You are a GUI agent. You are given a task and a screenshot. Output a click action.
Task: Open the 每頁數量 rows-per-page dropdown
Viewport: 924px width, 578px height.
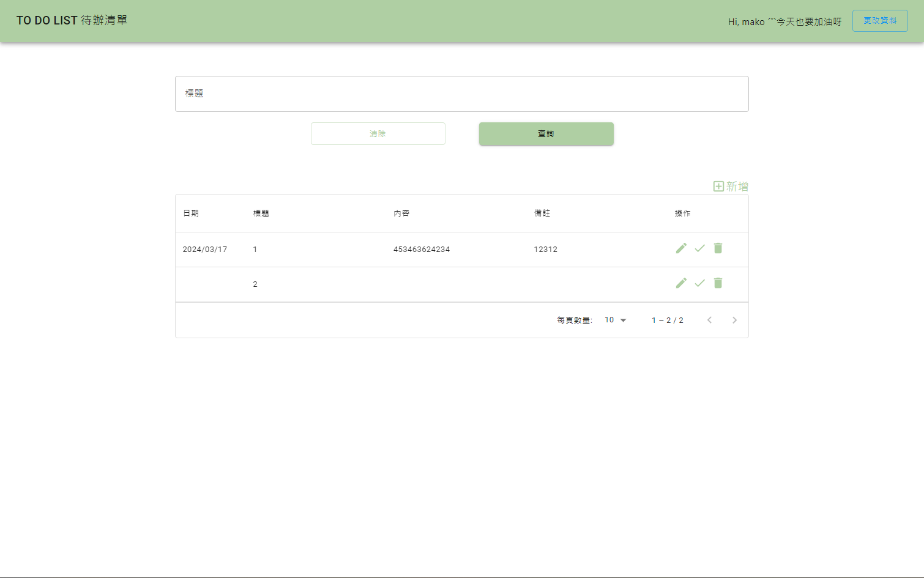click(615, 320)
